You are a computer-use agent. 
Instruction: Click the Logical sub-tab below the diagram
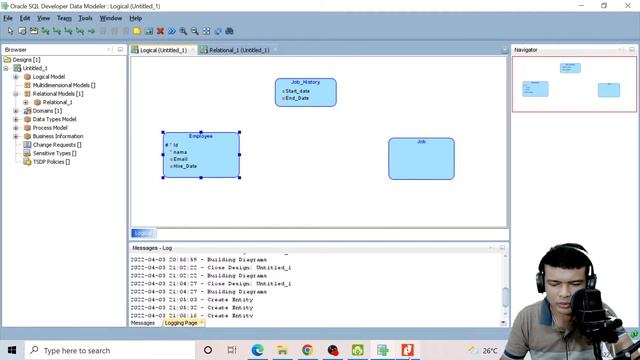143,233
